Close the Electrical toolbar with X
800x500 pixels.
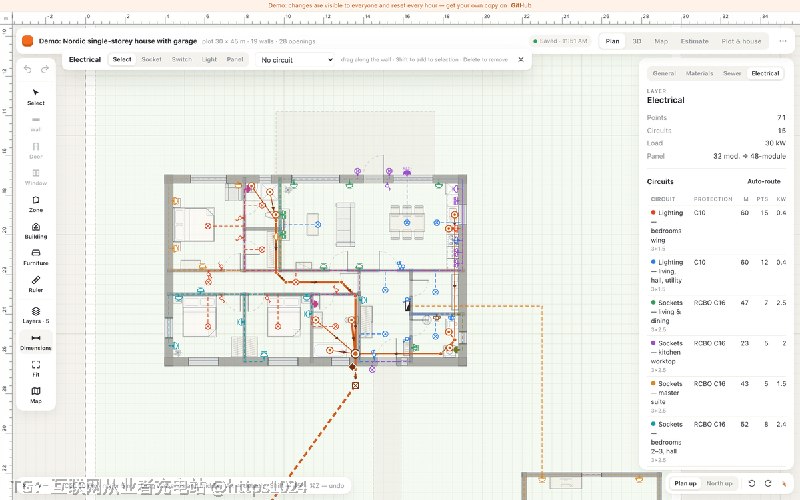[x=521, y=59]
